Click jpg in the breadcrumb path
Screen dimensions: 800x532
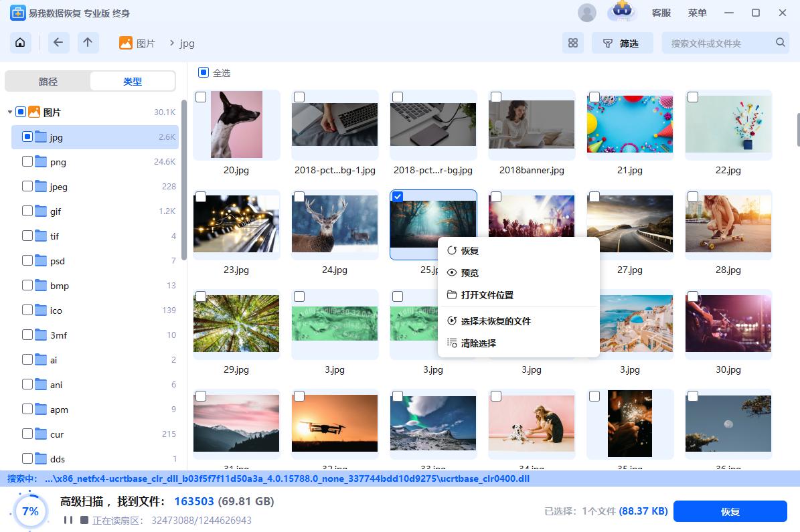[x=186, y=43]
